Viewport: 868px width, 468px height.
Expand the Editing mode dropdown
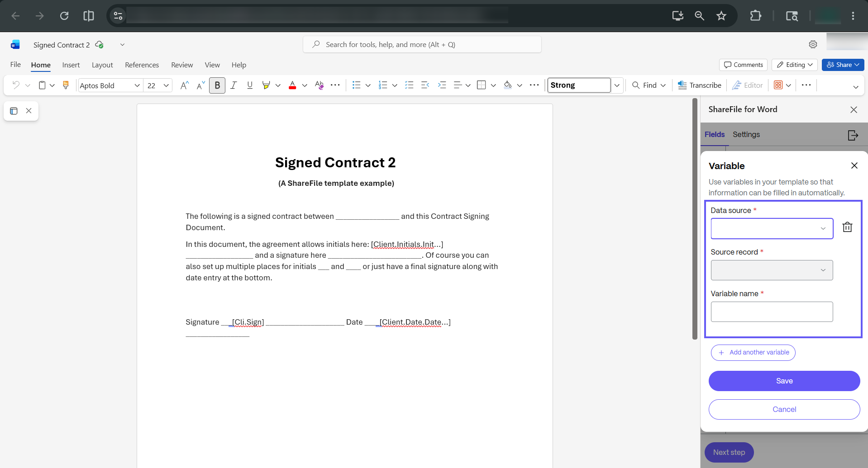click(x=795, y=65)
